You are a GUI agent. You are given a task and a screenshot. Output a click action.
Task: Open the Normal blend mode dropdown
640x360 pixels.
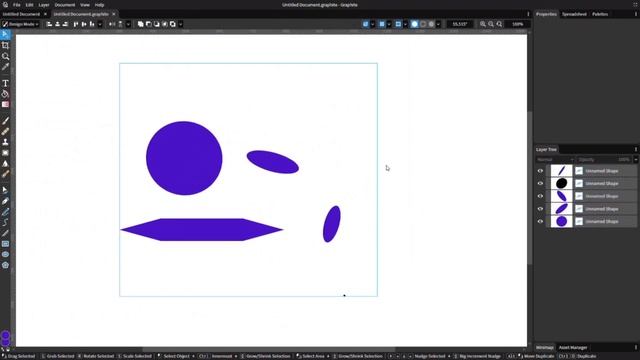[x=555, y=160]
